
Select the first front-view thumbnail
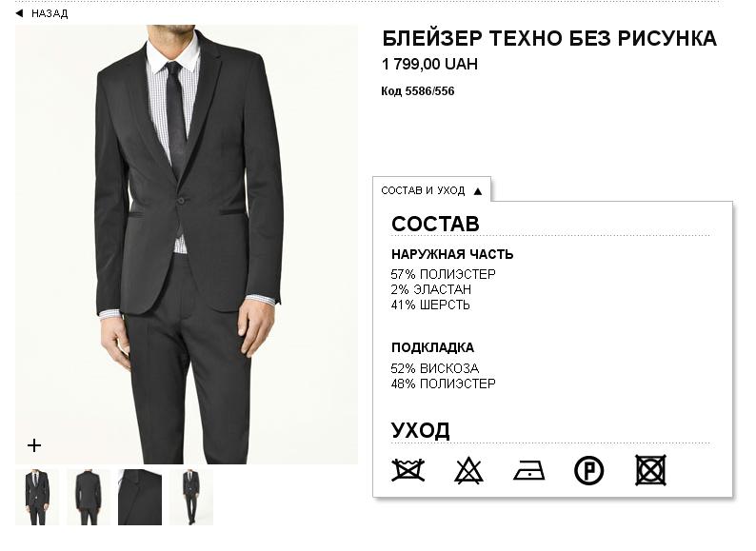click(37, 497)
